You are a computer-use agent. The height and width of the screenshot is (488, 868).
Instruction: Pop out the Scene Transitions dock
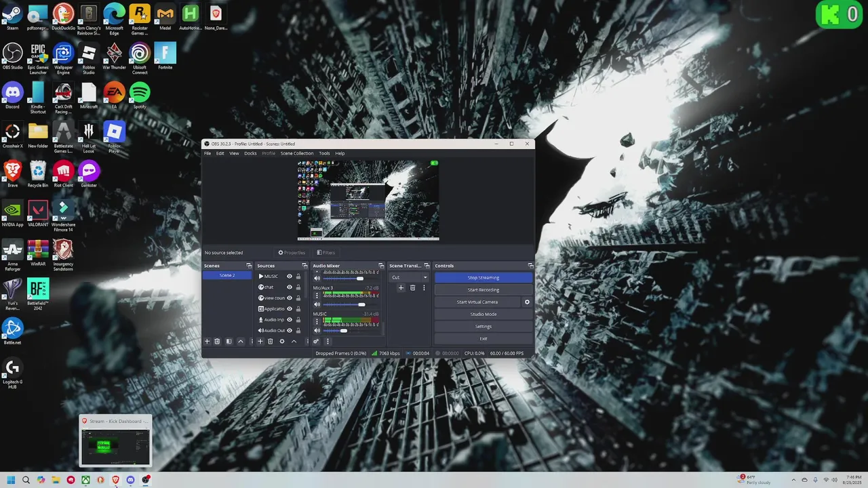(427, 266)
